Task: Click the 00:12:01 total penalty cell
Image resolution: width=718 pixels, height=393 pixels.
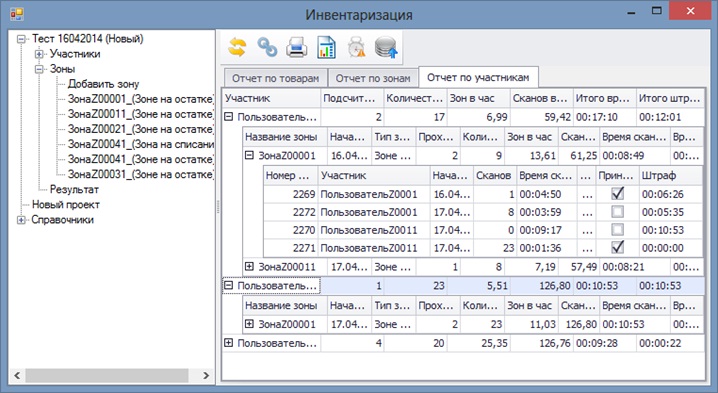Action: tap(670, 117)
